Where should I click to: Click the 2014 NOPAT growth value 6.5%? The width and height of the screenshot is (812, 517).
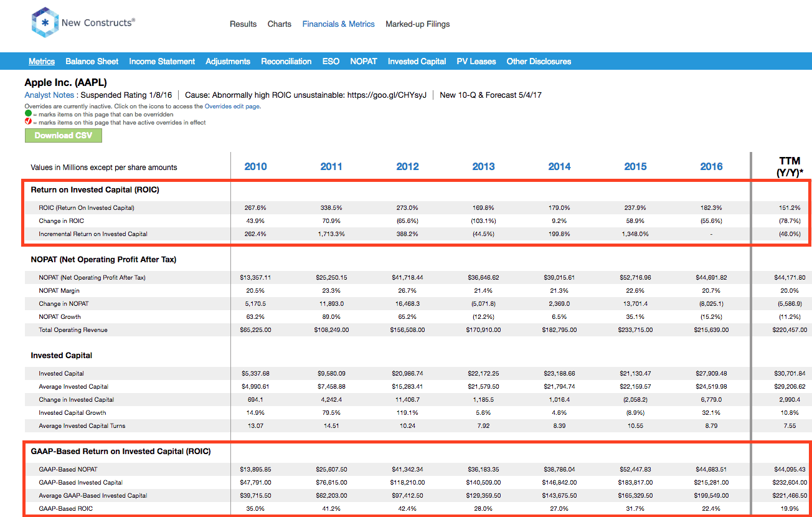(559, 317)
